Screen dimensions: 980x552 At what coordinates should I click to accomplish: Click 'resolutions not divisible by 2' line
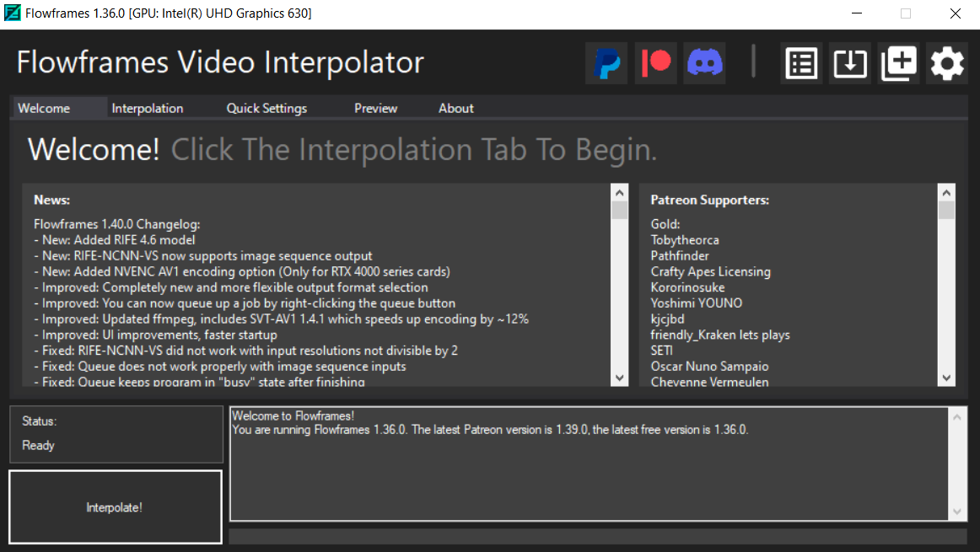245,351
